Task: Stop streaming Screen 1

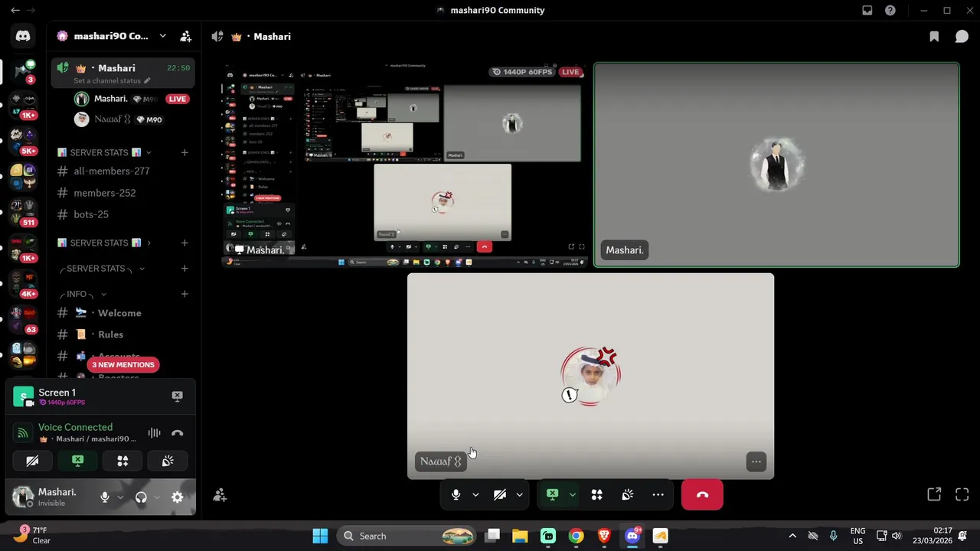Action: coord(177,396)
